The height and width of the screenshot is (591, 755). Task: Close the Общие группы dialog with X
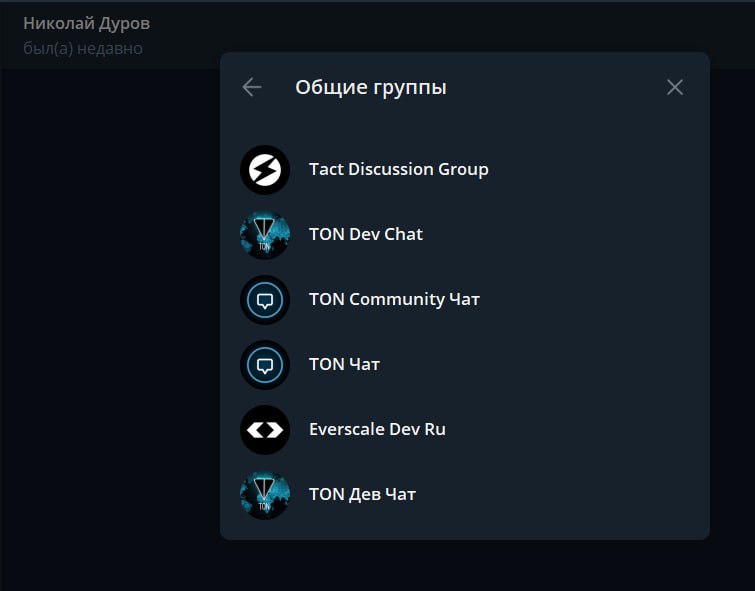pyautogui.click(x=675, y=87)
